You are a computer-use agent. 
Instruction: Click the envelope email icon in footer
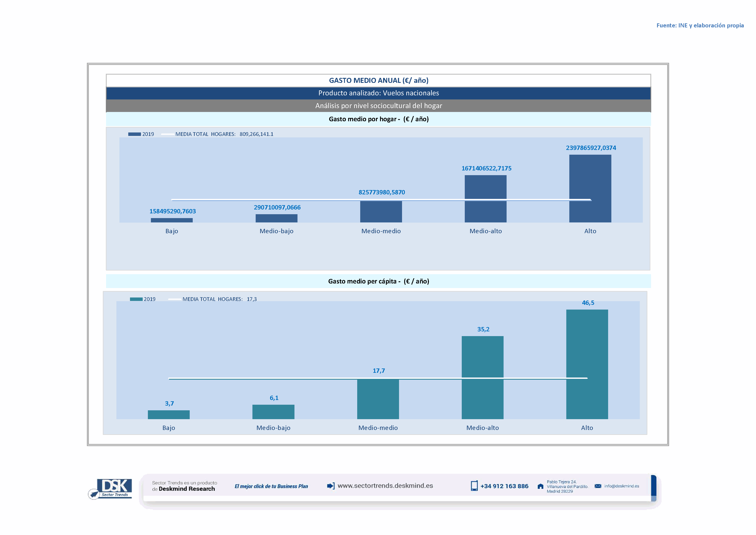click(x=598, y=486)
